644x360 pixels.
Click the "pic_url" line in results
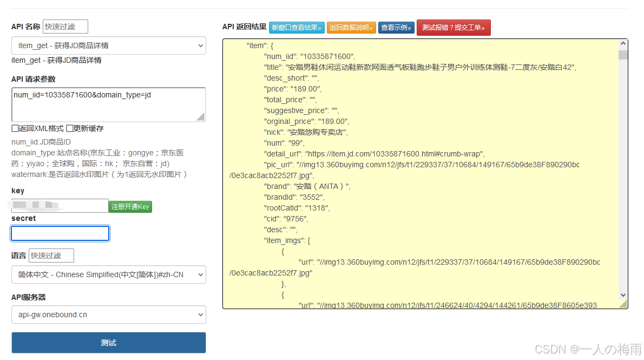pos(405,170)
